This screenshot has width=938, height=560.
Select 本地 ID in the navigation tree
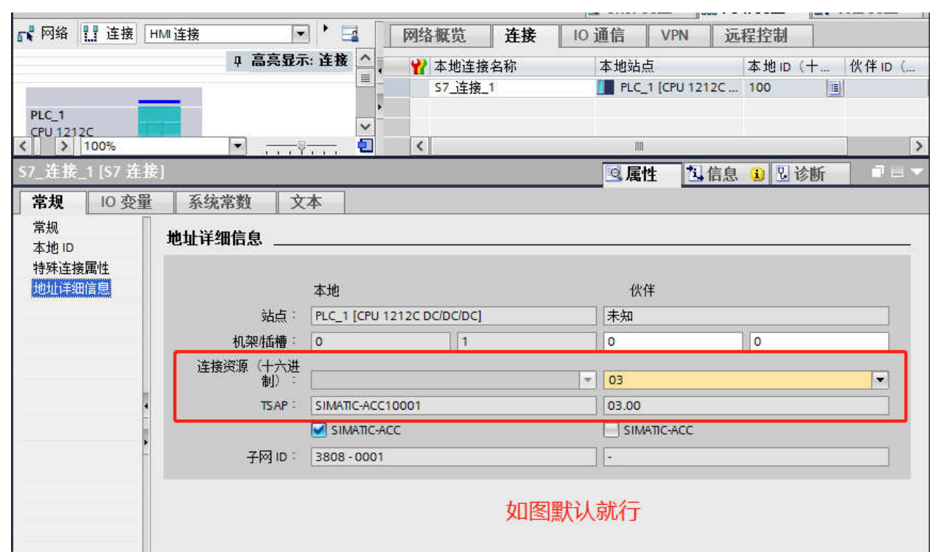pos(53,248)
